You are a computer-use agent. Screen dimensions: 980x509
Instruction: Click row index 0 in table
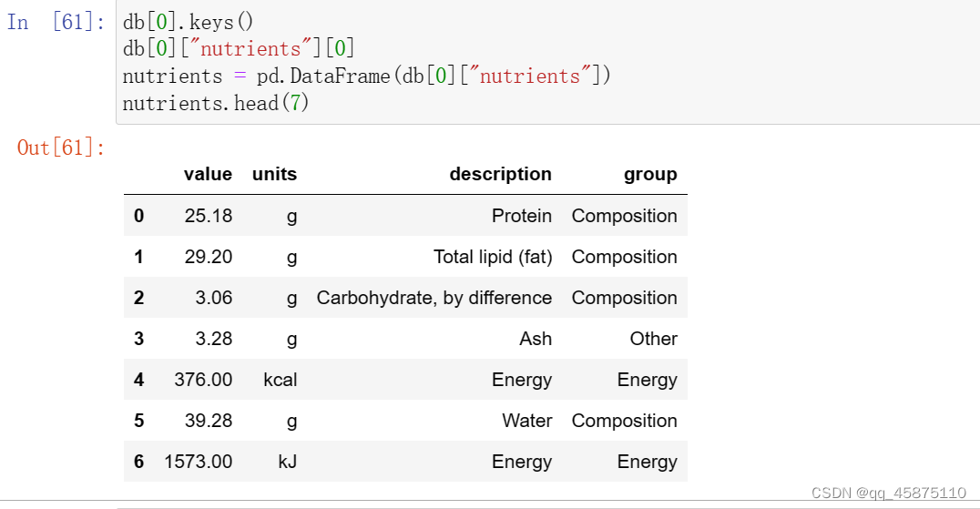point(138,216)
